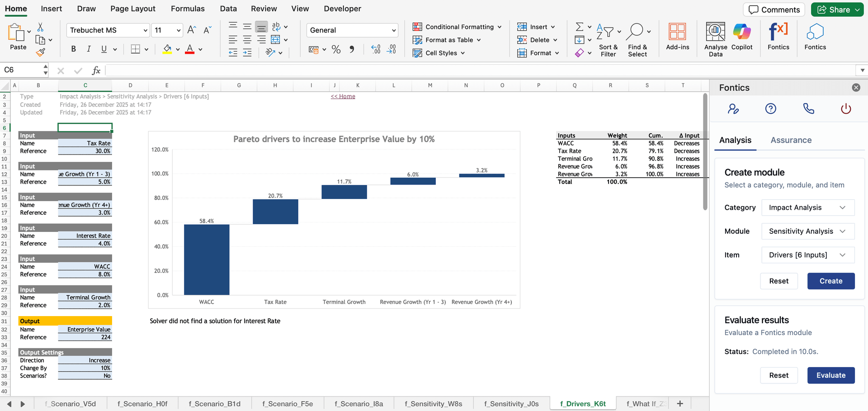Image resolution: width=868 pixels, height=411 pixels.
Task: Open Cell Styles gallery
Action: pos(439,53)
